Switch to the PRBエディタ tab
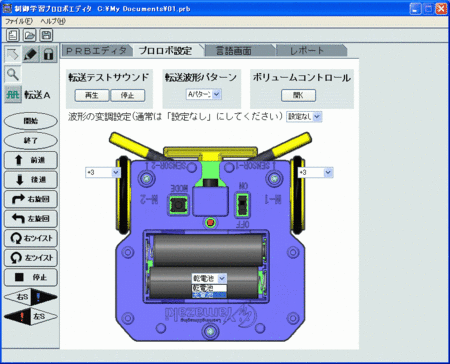The image size is (450, 364). point(96,51)
